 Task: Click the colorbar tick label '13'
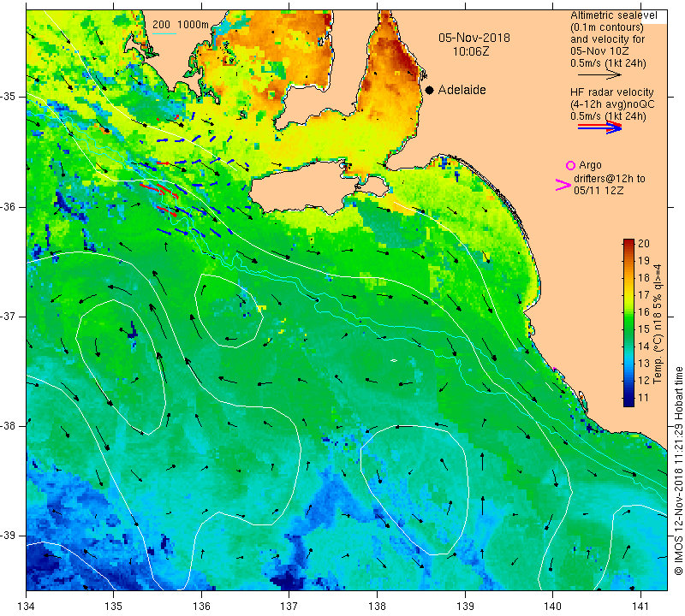pos(644,364)
